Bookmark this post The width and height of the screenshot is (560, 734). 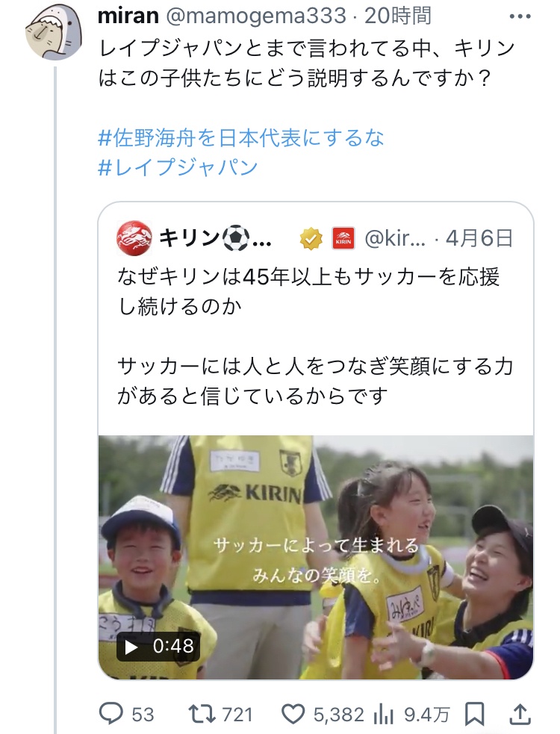[x=474, y=715]
